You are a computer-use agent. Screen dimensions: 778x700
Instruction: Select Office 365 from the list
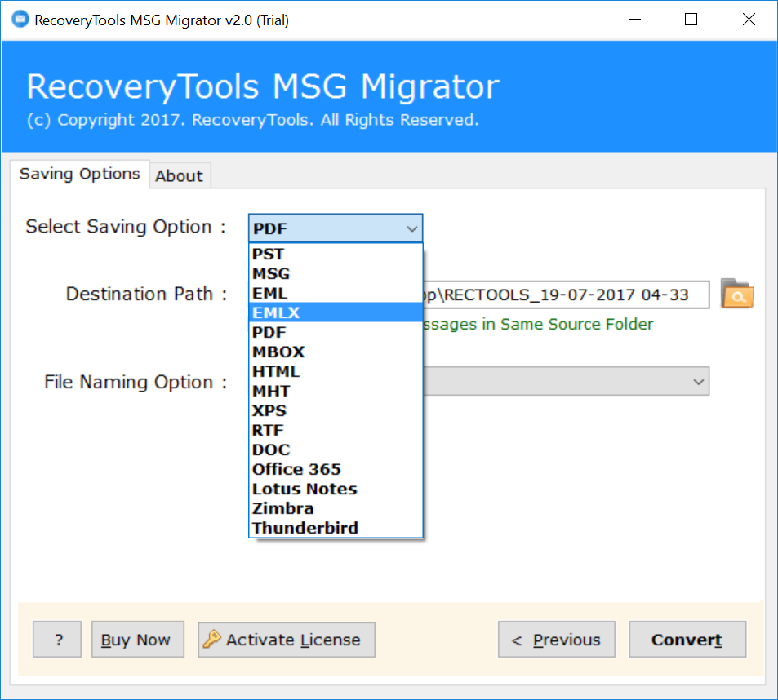point(336,469)
